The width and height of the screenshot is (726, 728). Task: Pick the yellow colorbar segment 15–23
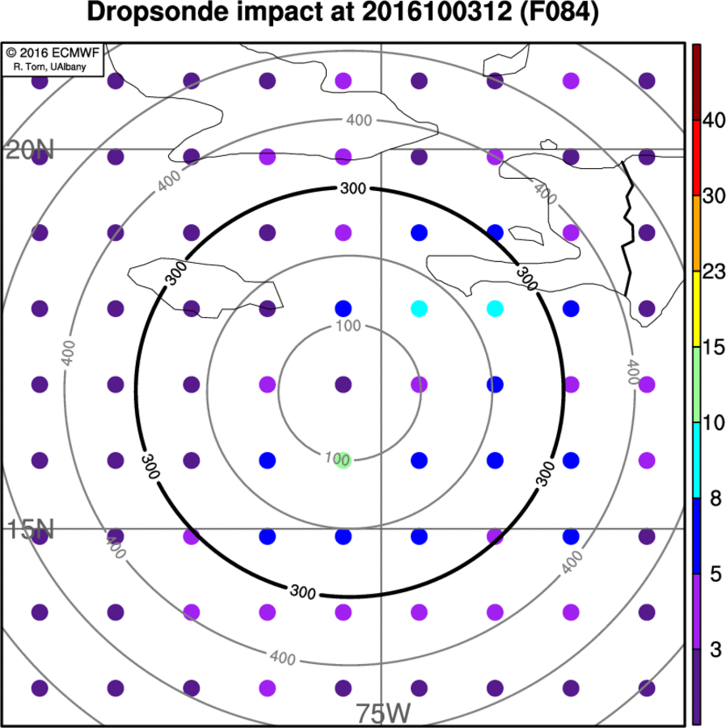[696, 309]
